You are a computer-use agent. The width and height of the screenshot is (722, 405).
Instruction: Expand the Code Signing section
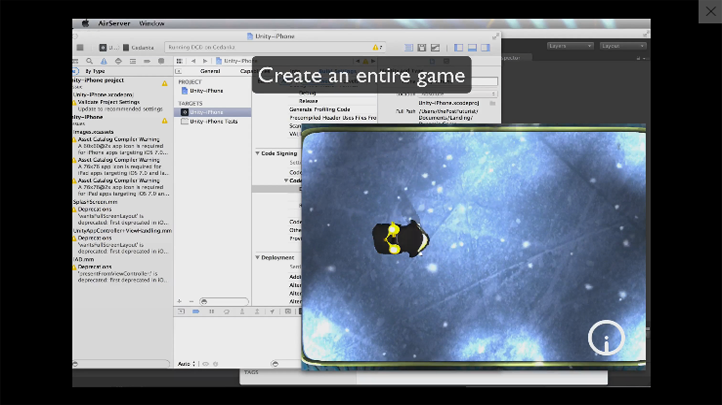point(256,153)
